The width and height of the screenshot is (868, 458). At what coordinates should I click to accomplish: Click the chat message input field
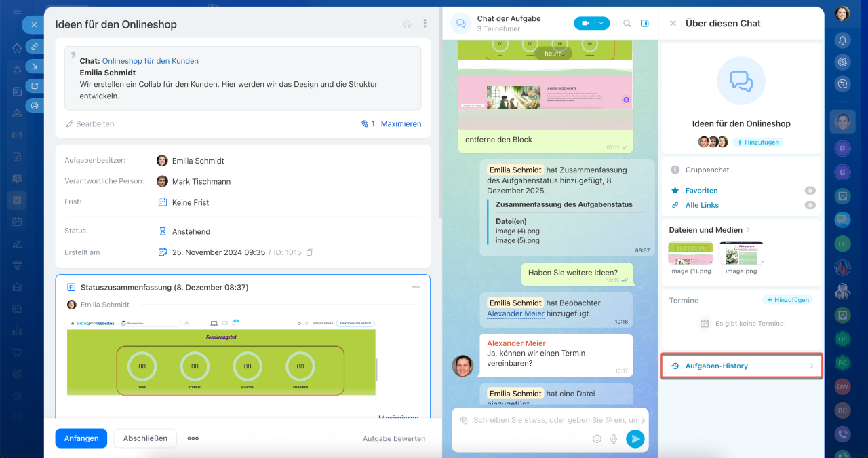pos(559,420)
